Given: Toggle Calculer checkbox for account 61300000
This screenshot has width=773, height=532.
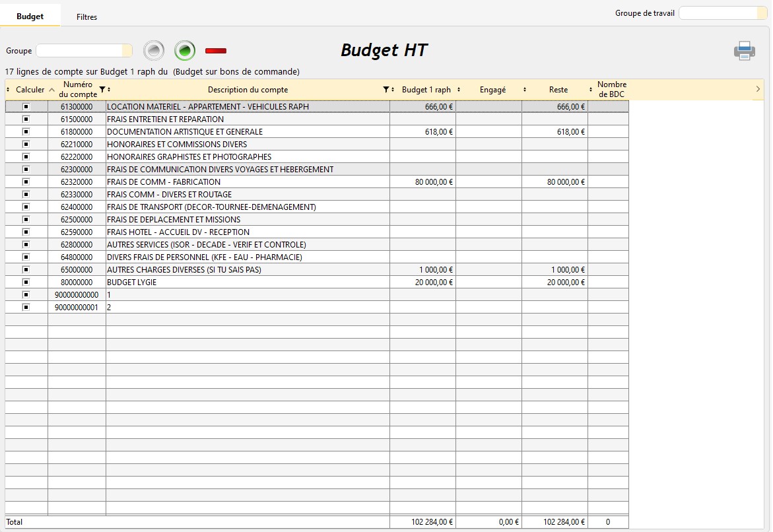Looking at the screenshot, I should point(26,106).
